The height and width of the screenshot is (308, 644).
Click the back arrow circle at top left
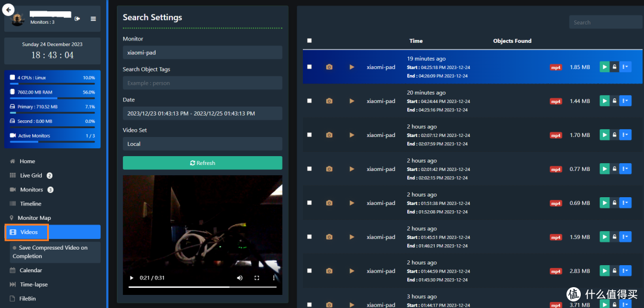click(x=8, y=10)
